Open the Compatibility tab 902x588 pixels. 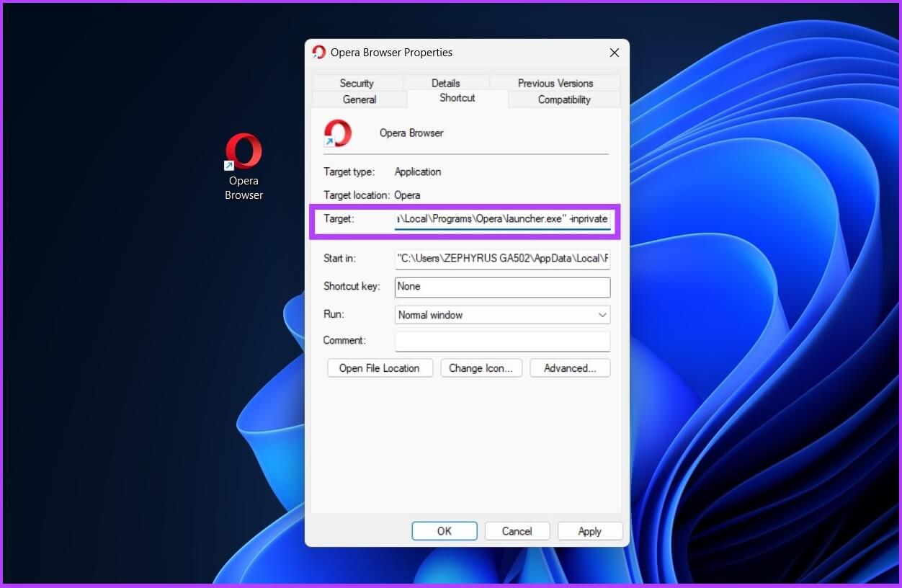[x=564, y=99]
